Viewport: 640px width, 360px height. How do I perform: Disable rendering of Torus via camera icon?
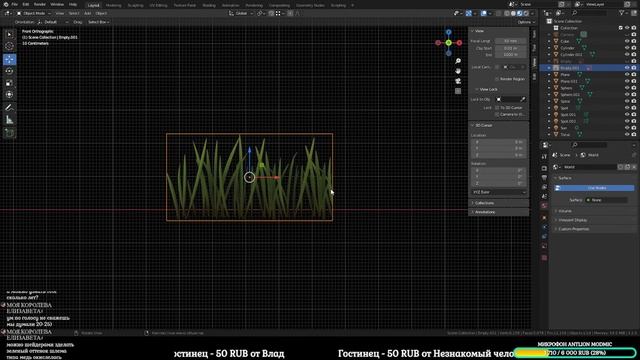[x=634, y=134]
